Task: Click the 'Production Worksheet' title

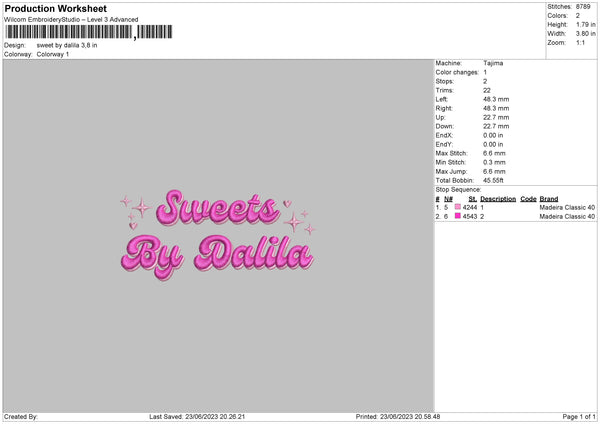Action: [x=56, y=8]
